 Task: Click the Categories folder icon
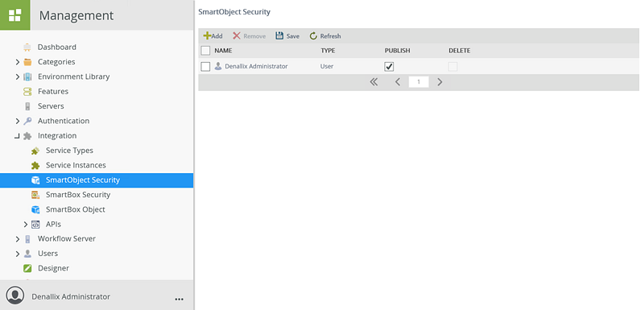coord(27,62)
